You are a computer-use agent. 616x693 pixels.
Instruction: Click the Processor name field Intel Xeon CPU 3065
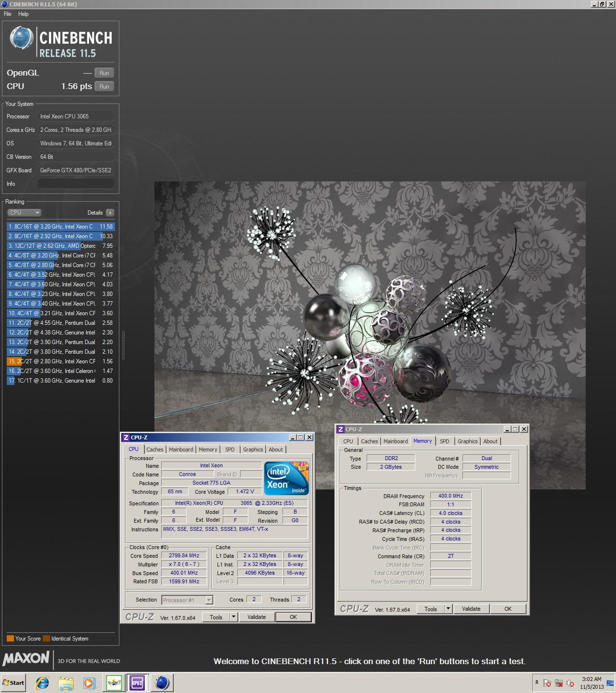76,116
